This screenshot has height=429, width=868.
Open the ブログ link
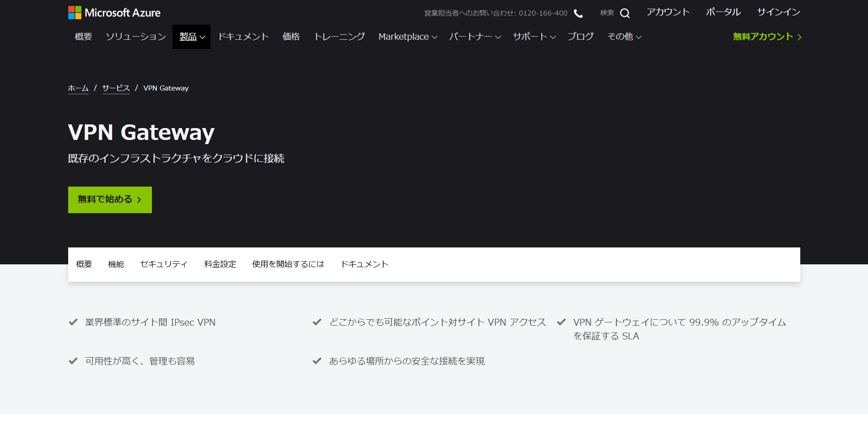coord(581,37)
